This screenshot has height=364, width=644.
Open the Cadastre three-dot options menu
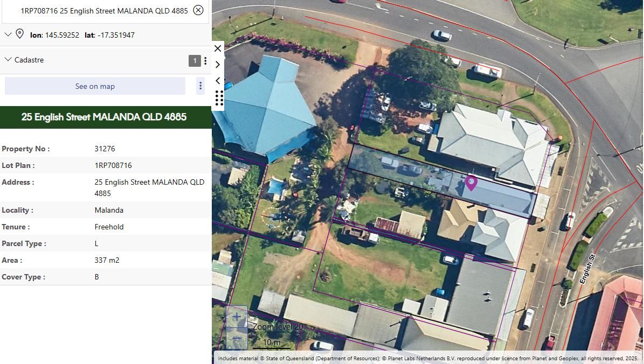pos(205,61)
